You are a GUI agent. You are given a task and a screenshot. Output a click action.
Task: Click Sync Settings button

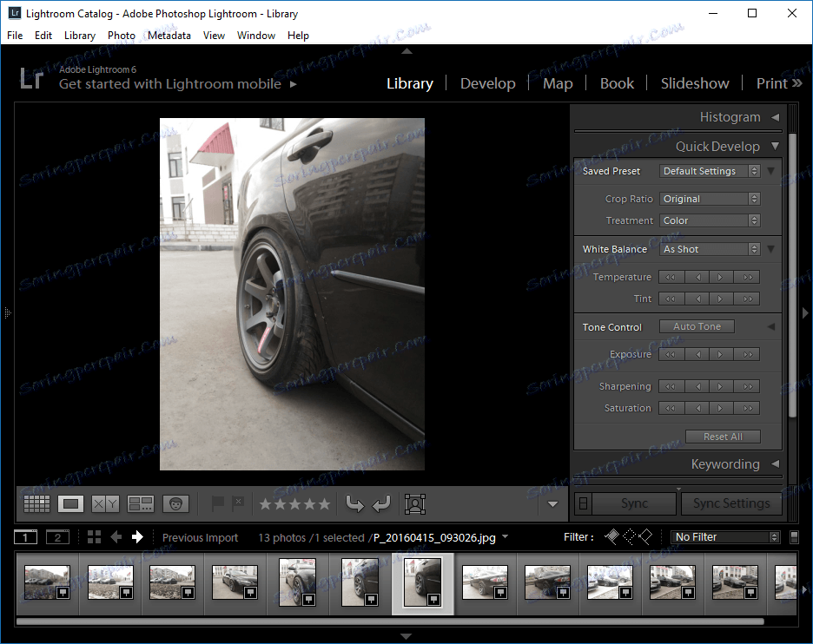click(731, 503)
